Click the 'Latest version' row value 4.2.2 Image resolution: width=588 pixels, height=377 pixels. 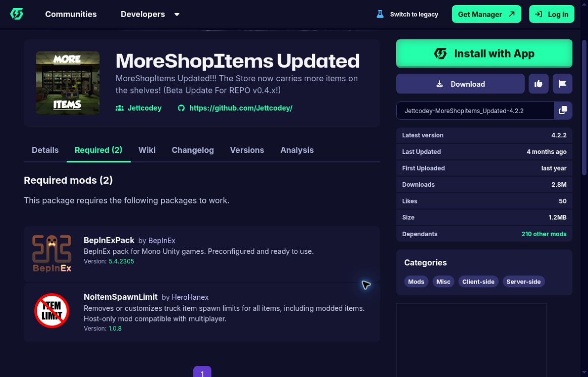tap(559, 135)
